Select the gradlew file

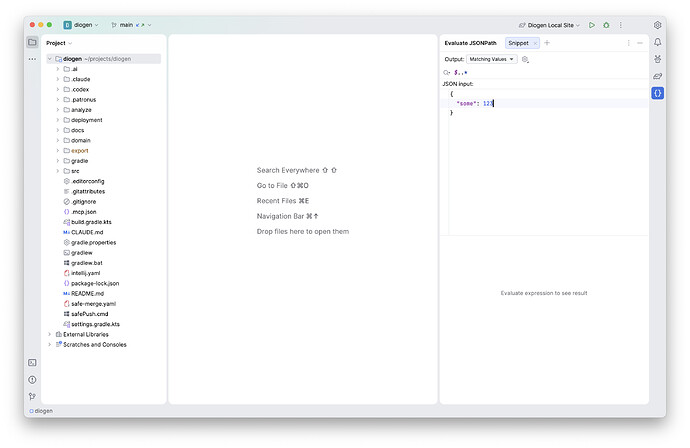click(82, 253)
